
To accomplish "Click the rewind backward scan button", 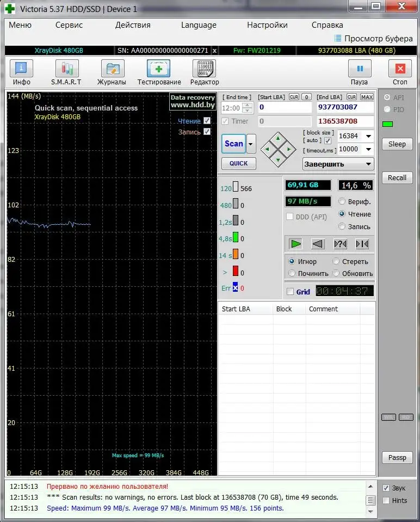I will click(318, 244).
